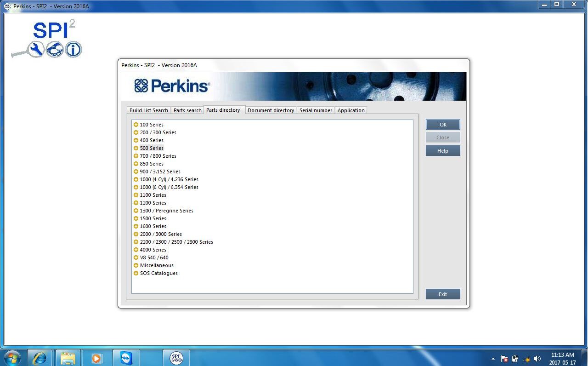
Task: Click Show desktop strip beside the clock
Action: pos(584,358)
